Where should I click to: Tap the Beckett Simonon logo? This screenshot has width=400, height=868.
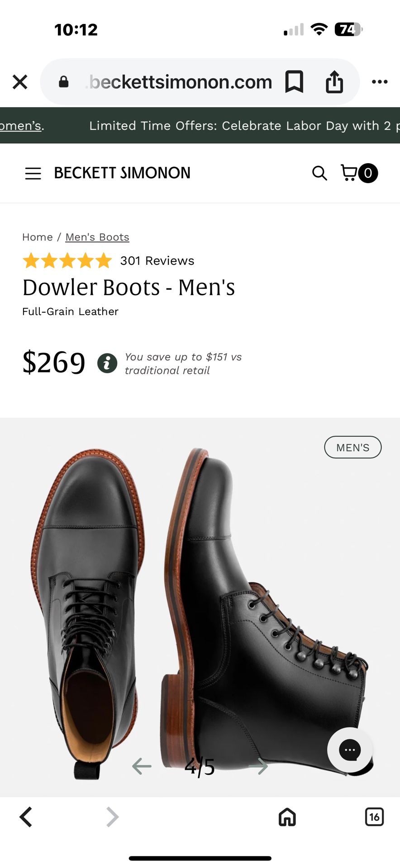point(122,173)
